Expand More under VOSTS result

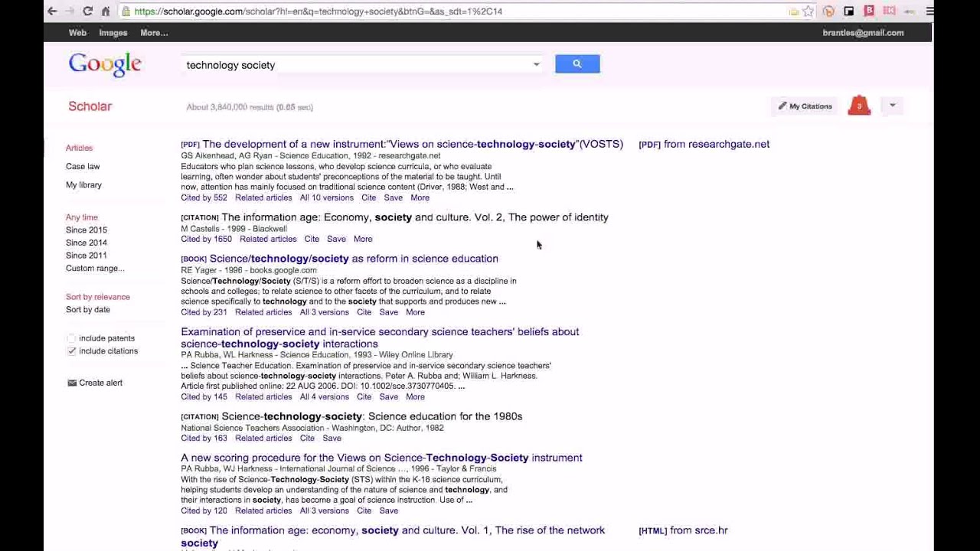coord(420,197)
